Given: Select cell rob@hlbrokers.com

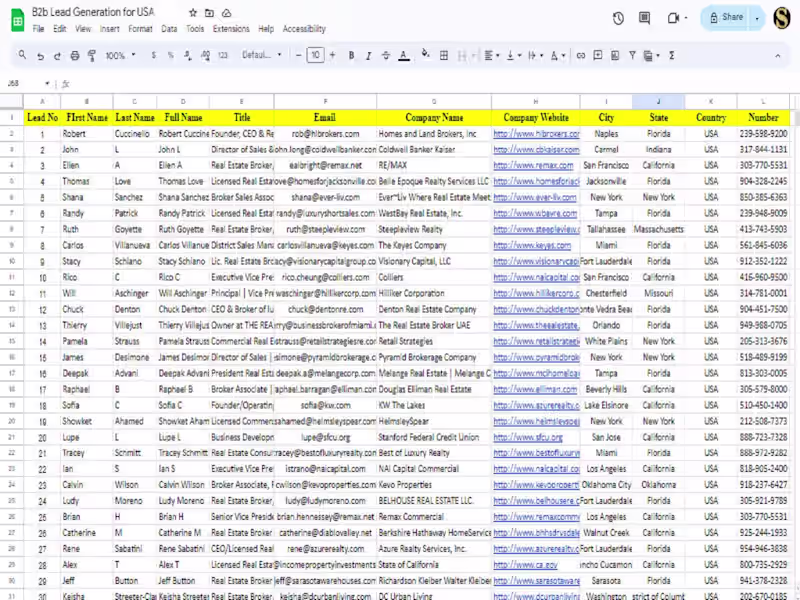Looking at the screenshot, I should tap(325, 134).
